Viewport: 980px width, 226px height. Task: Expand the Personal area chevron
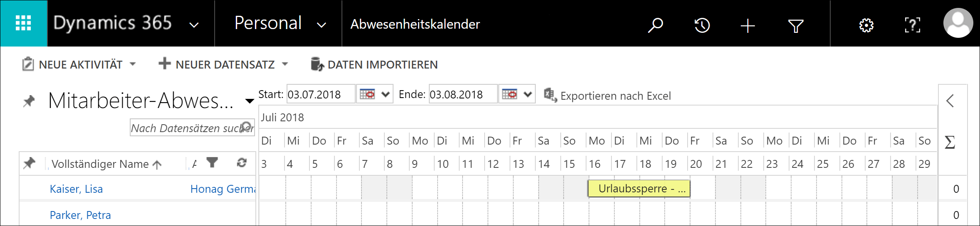click(321, 25)
